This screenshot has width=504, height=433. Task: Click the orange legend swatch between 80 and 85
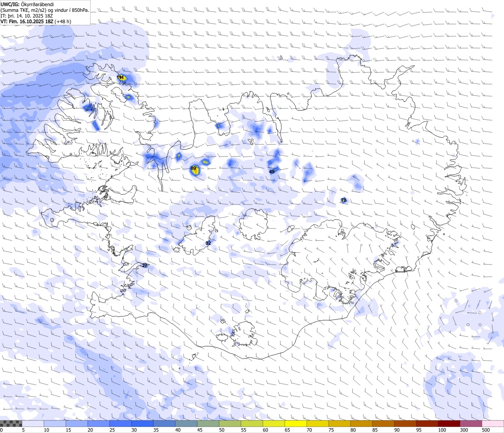click(362, 423)
